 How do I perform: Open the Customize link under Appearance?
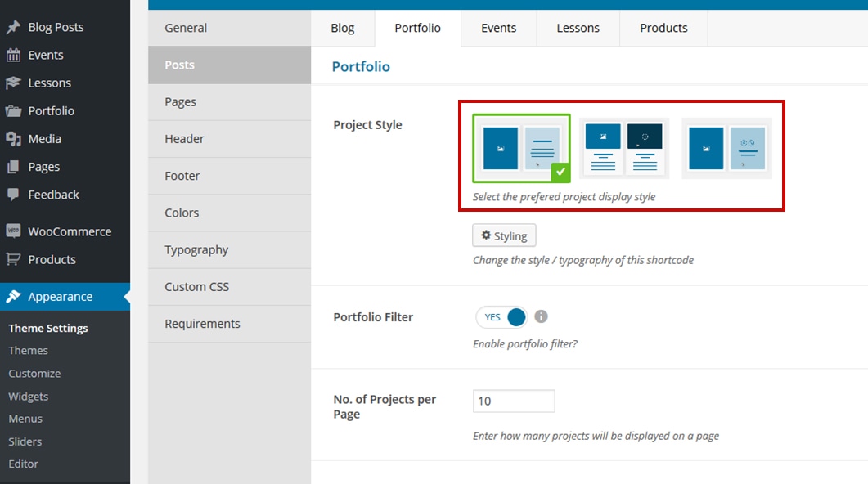coord(34,374)
